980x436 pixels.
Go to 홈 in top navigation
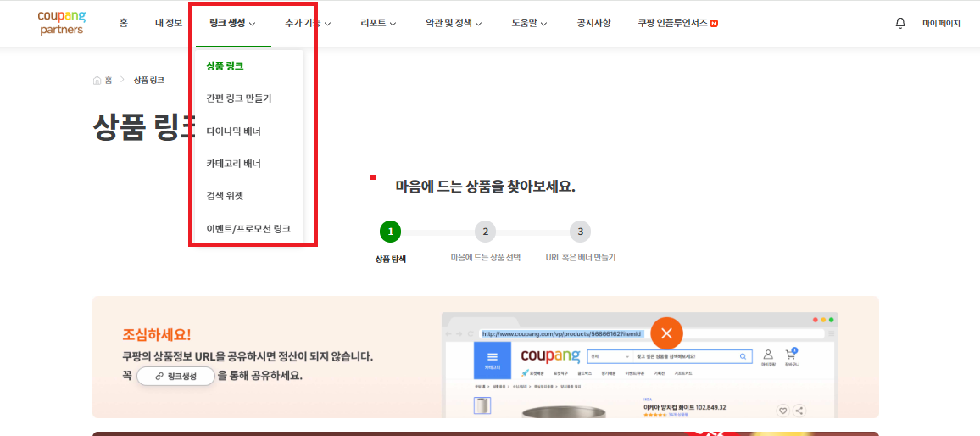click(x=124, y=23)
